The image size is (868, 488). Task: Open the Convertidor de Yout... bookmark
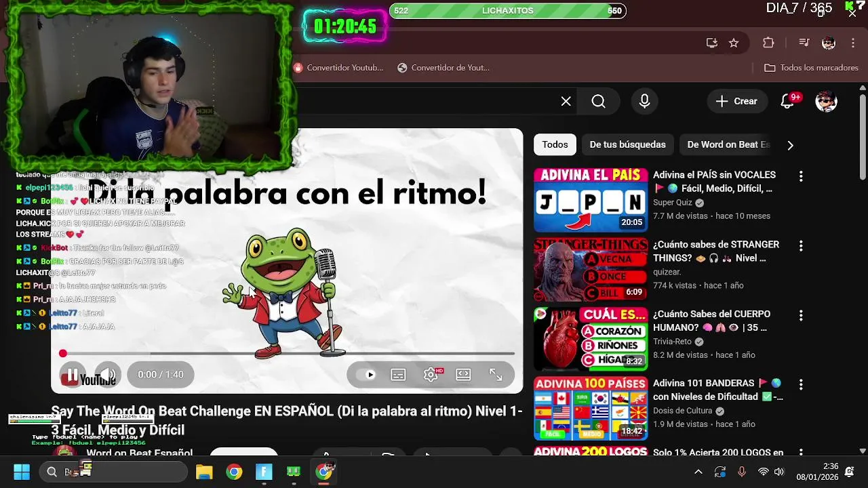(443, 68)
